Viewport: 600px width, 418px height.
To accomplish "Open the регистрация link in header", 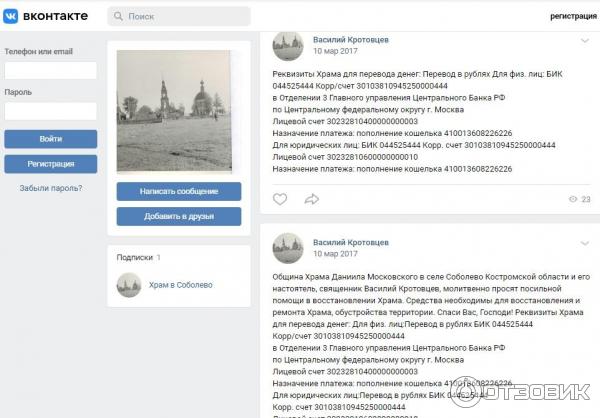I will pos(573,16).
